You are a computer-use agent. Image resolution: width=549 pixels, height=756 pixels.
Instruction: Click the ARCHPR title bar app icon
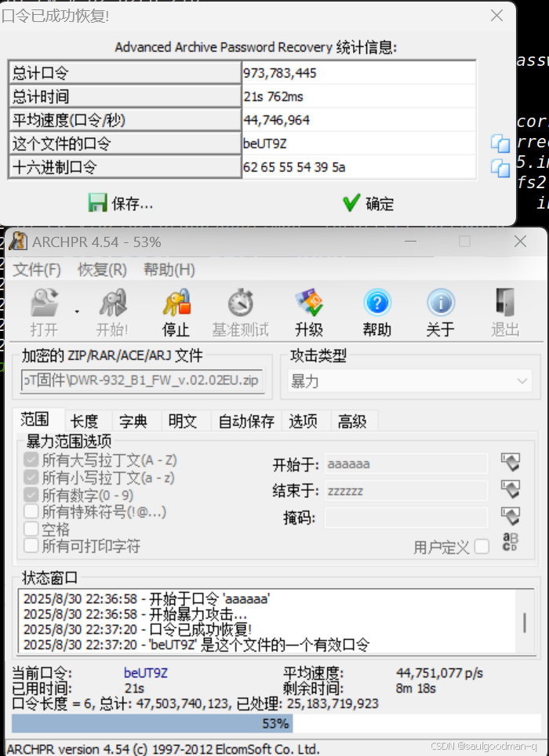[18, 241]
